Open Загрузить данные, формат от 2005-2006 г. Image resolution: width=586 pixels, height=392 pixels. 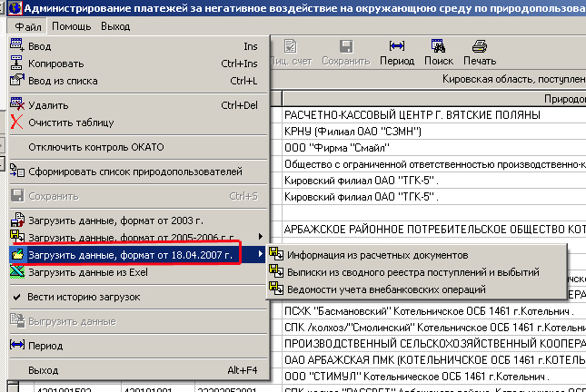(127, 237)
